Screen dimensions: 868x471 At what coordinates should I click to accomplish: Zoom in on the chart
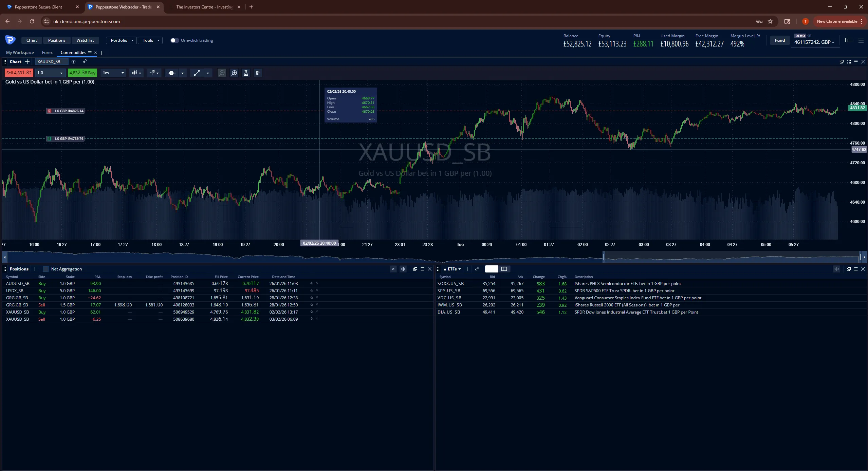click(x=234, y=73)
